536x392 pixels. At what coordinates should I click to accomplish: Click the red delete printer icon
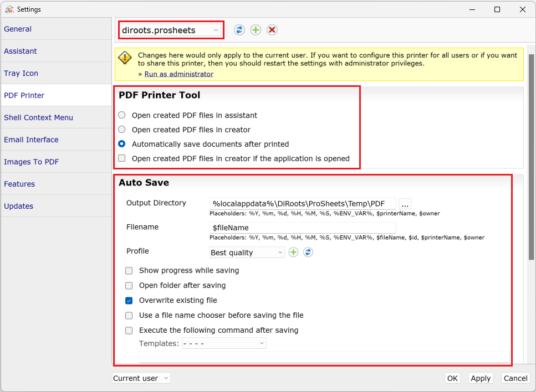click(x=272, y=30)
